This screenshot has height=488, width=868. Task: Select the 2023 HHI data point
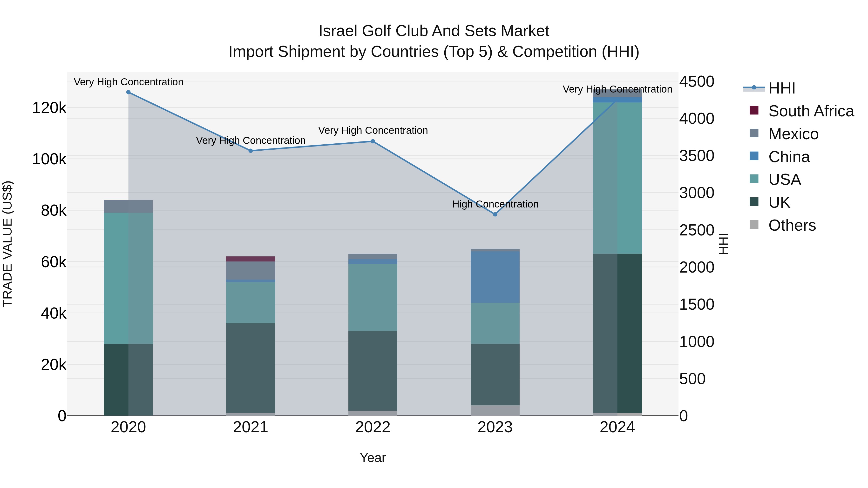point(495,214)
